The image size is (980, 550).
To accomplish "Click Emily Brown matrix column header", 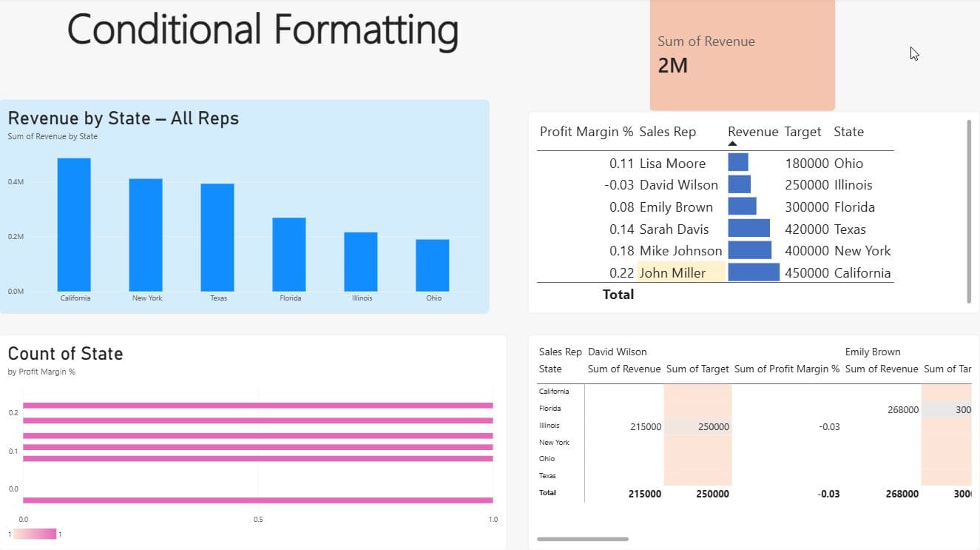I will [873, 352].
